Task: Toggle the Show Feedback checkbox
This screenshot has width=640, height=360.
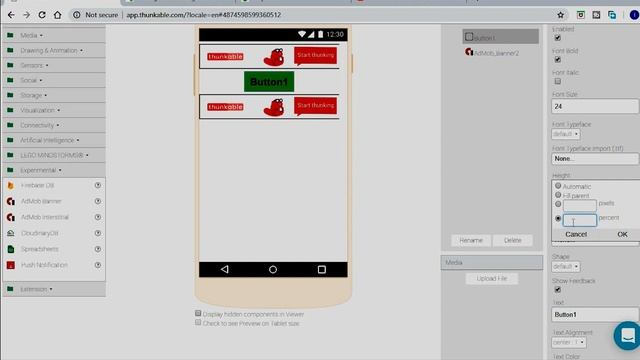Action: 558,290
